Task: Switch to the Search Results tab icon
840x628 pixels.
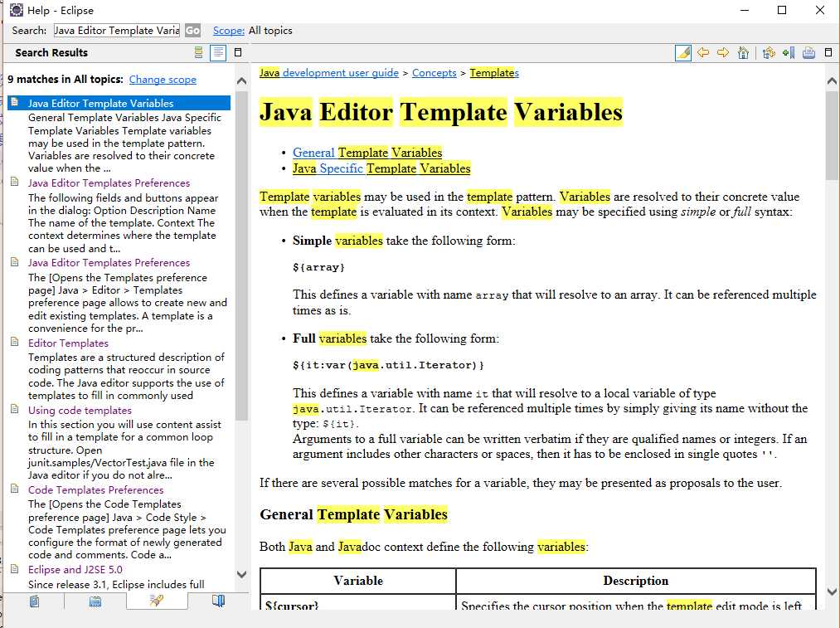Action: (157, 601)
